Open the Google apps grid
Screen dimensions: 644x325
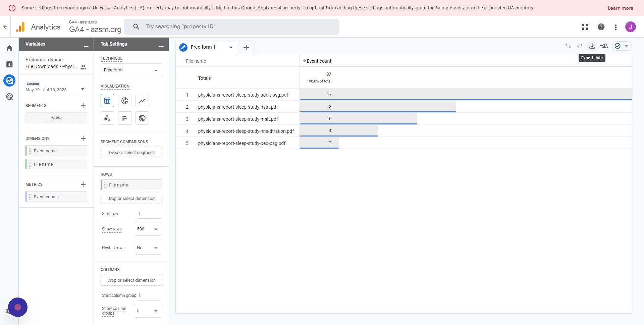585,27
